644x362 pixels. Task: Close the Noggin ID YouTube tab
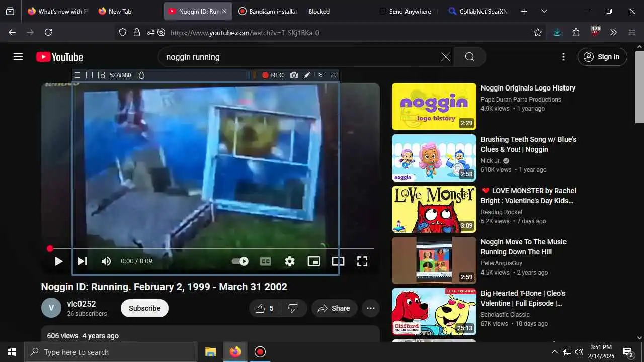224,11
